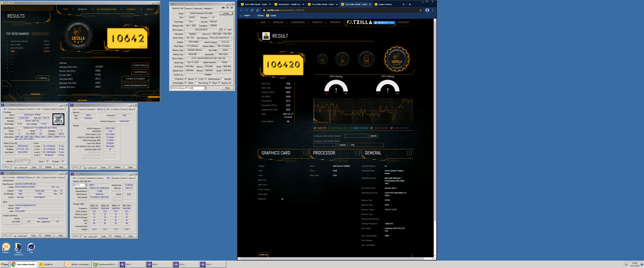Collapse the GRAPHICS CARD section
Viewport: 644px width, 268px height.
(x=306, y=153)
